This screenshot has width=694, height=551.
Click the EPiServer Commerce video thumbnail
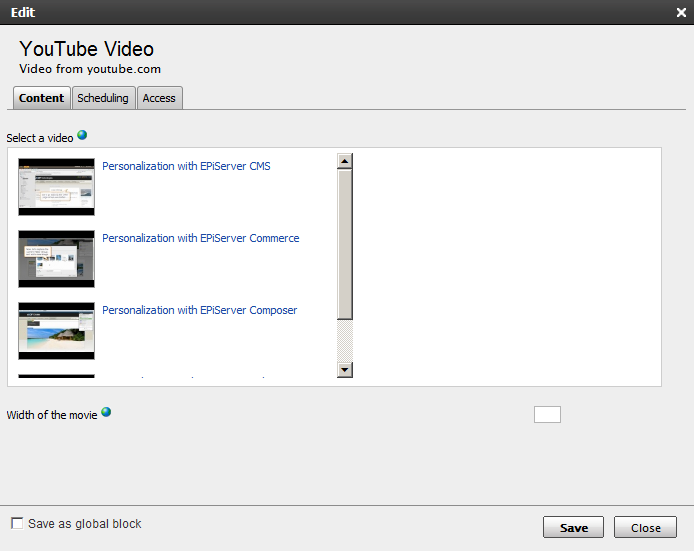coord(56,259)
